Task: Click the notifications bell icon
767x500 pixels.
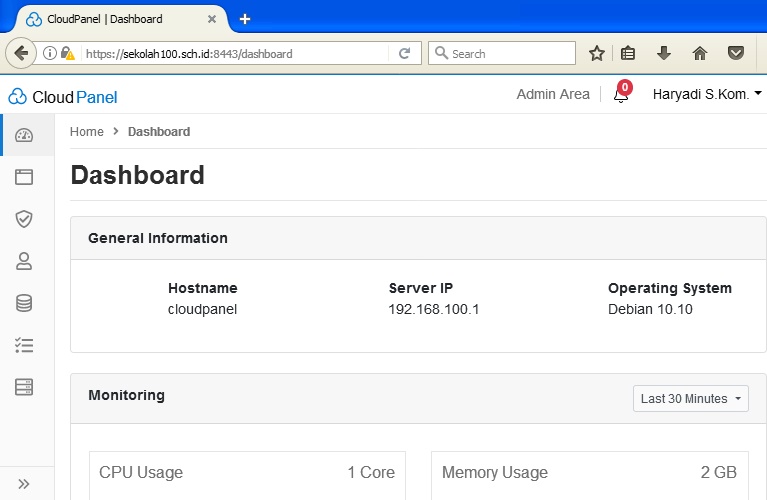Action: (621, 95)
